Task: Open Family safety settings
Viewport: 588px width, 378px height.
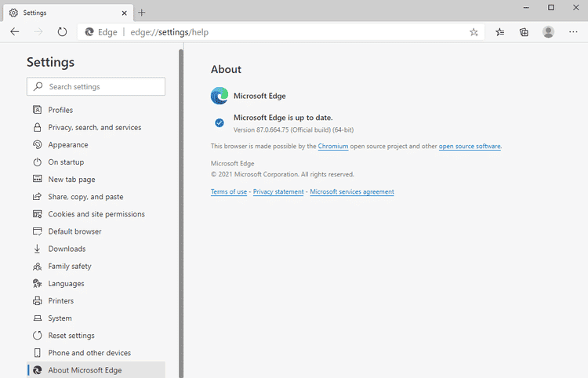Action: click(96, 267)
